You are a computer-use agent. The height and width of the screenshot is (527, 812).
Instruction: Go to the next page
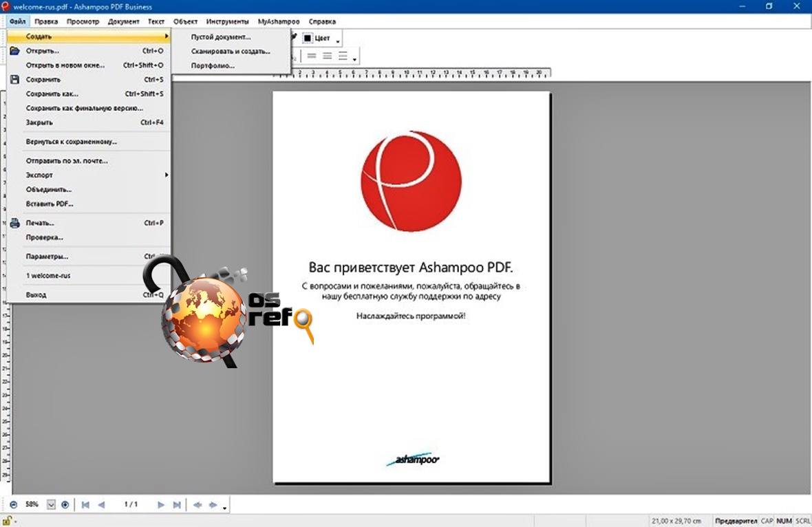pos(161,504)
